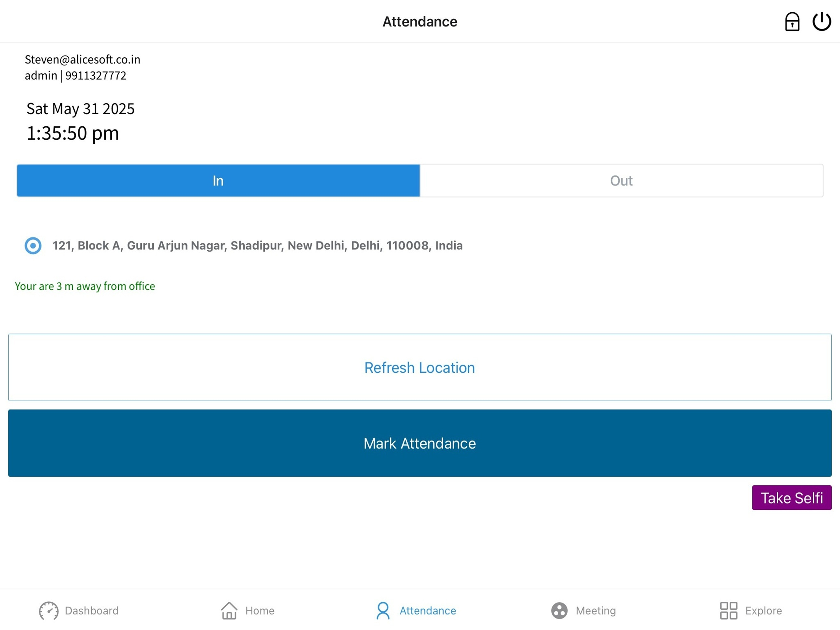Click the admin | 9911327772 text
This screenshot has height=630, width=840.
[x=75, y=76]
